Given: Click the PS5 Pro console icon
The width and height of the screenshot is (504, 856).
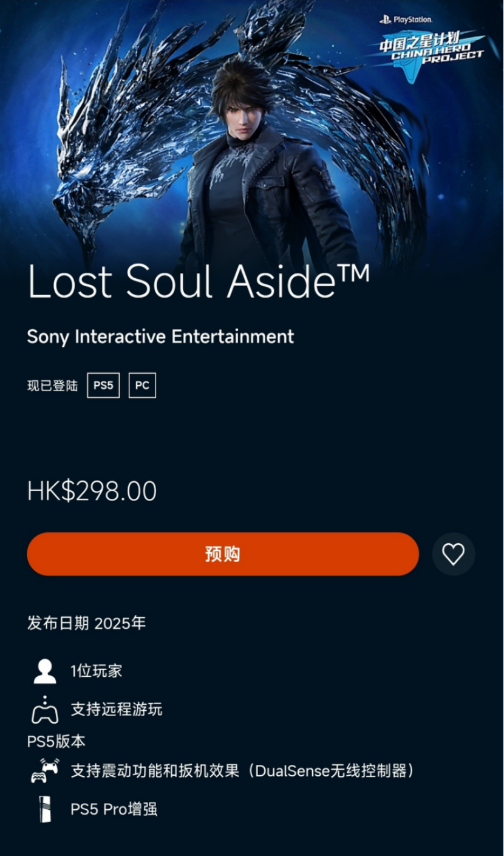Looking at the screenshot, I should [46, 809].
